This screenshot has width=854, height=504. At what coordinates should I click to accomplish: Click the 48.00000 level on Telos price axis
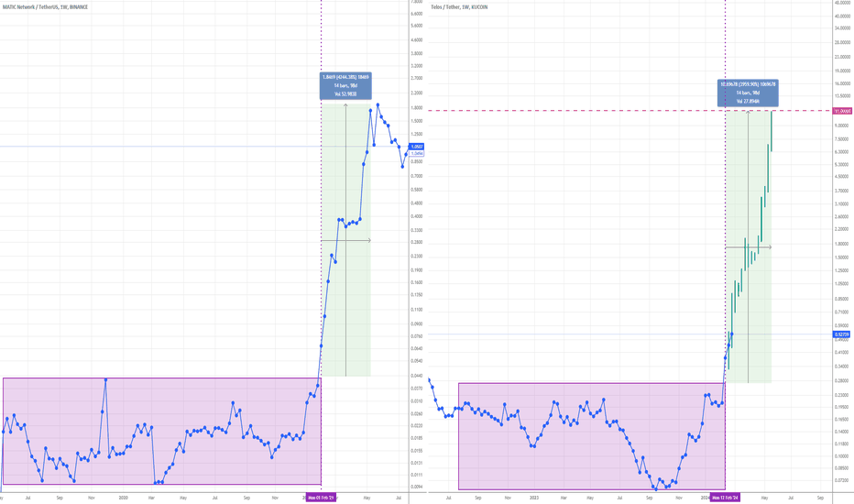tap(842, 2)
